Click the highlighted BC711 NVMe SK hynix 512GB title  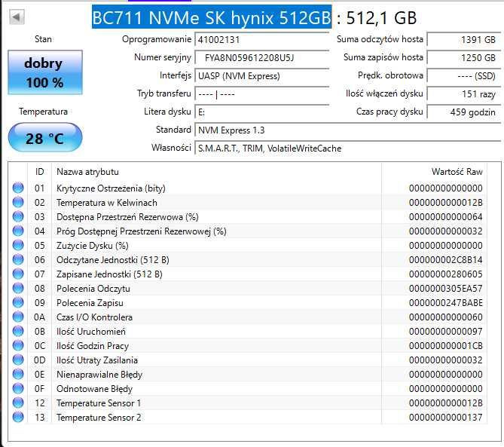(212, 17)
